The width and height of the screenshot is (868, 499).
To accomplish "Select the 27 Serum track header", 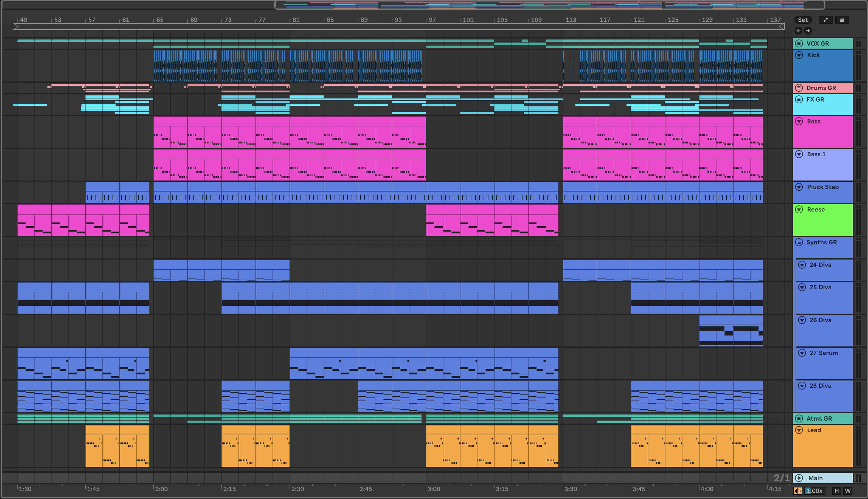I will [823, 353].
